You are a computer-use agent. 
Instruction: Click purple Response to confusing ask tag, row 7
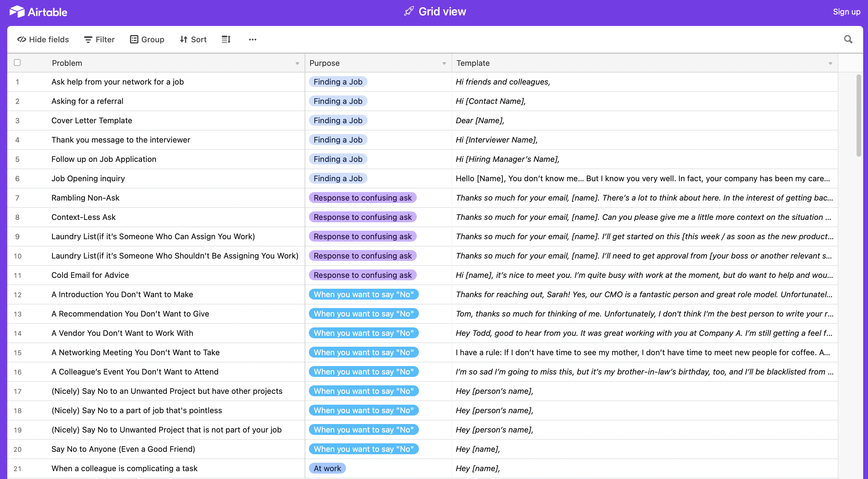point(363,198)
